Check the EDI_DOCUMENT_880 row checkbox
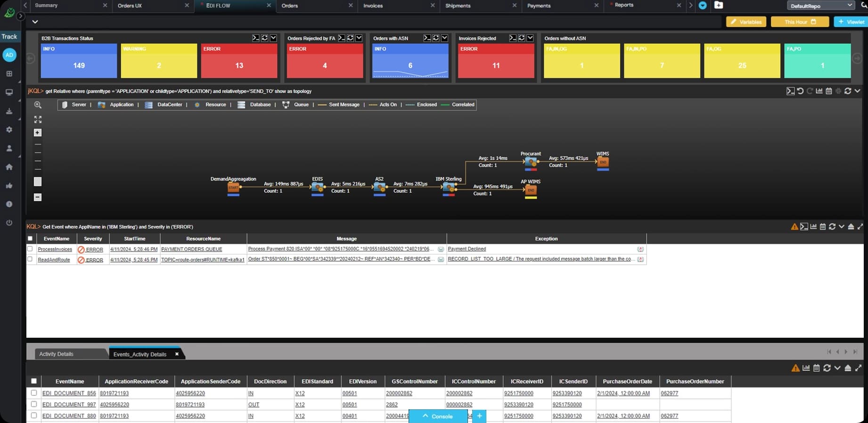868x423 pixels. point(33,415)
